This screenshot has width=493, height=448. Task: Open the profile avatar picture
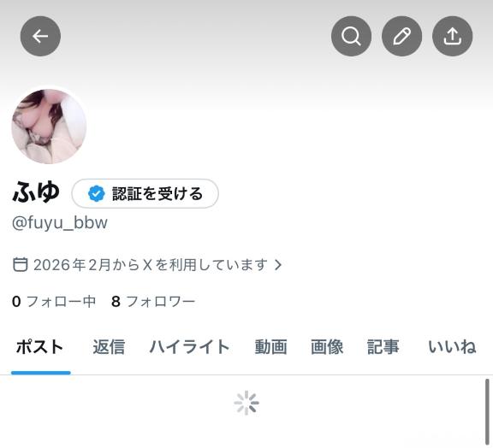[49, 127]
